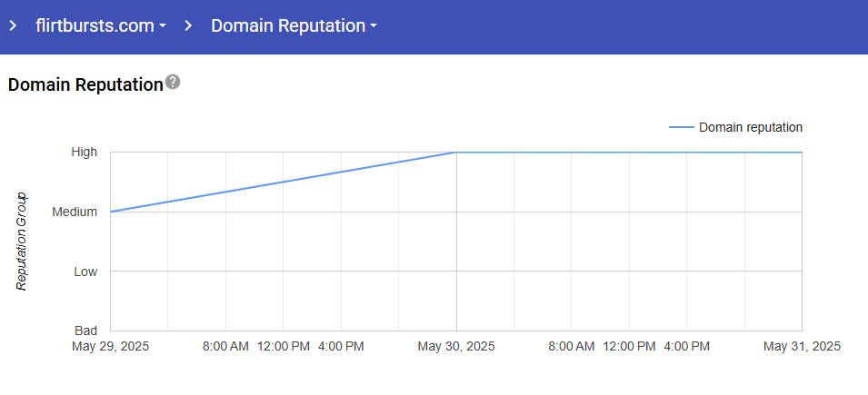This screenshot has width=868, height=395.
Task: Select the "Domain reputation" legend label
Action: click(751, 128)
